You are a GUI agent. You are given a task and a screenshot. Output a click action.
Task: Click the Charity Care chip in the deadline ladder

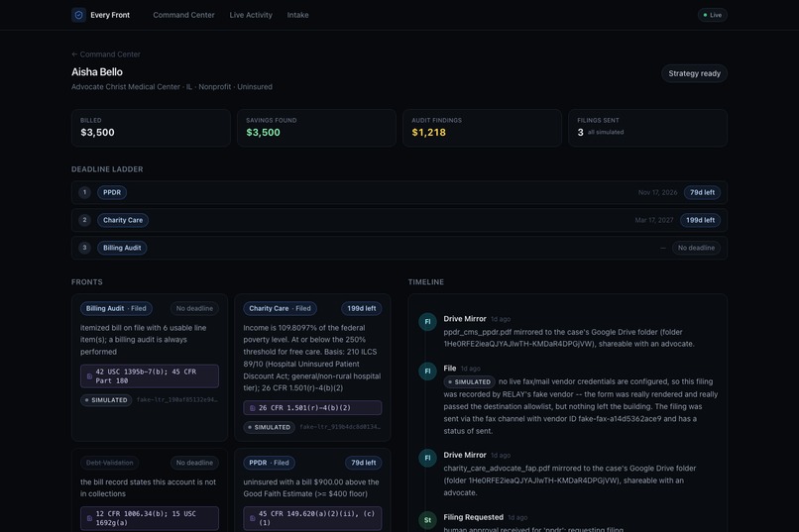click(x=123, y=220)
